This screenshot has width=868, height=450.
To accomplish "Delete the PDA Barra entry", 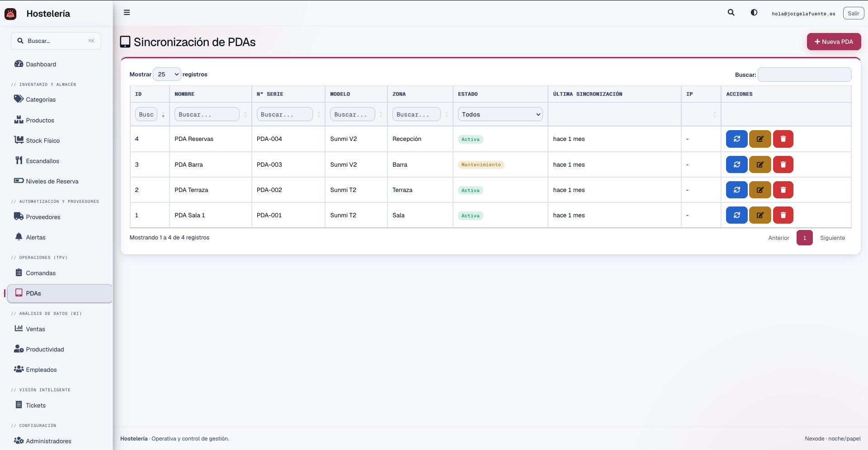I will (783, 164).
